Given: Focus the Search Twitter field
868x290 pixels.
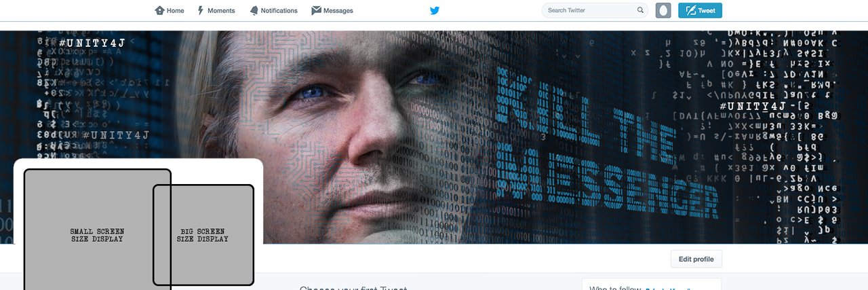Looking at the screenshot, I should [x=595, y=10].
